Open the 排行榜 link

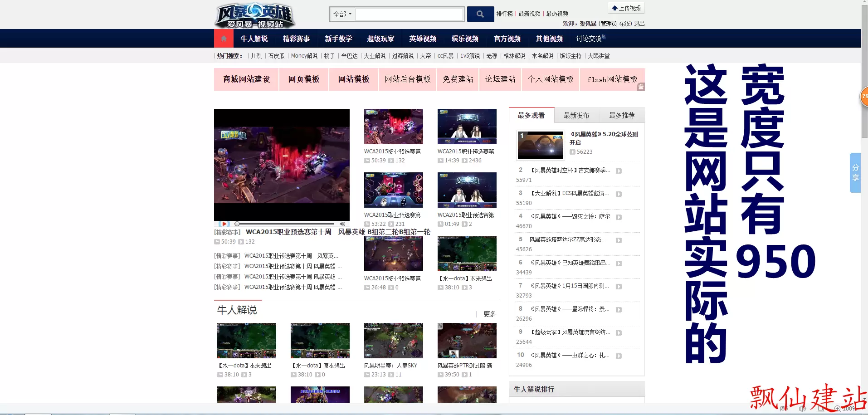(504, 14)
